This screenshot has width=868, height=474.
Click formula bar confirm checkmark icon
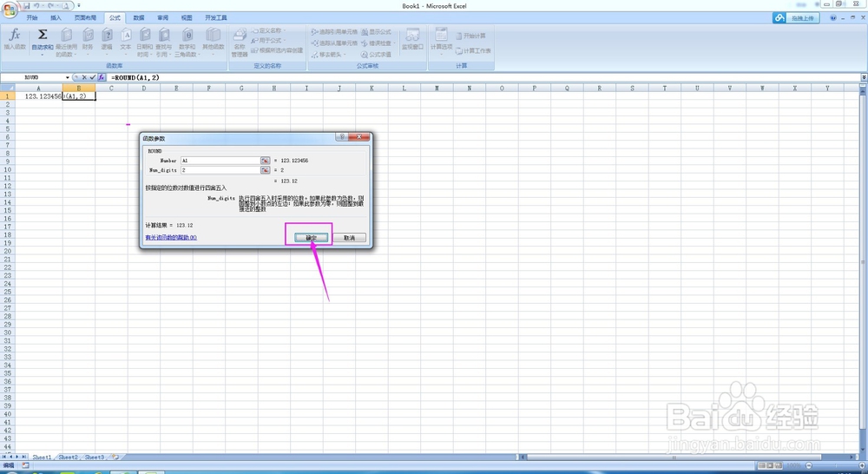93,77
